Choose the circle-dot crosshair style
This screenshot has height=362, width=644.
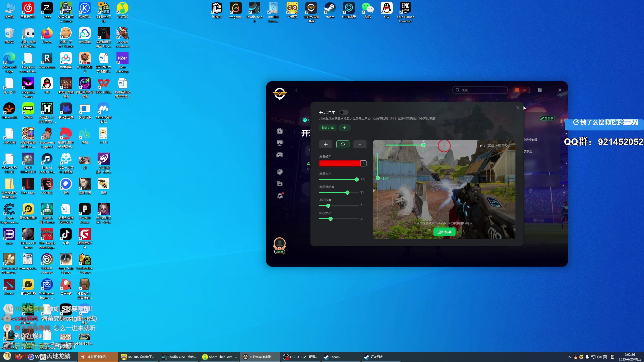(343, 144)
